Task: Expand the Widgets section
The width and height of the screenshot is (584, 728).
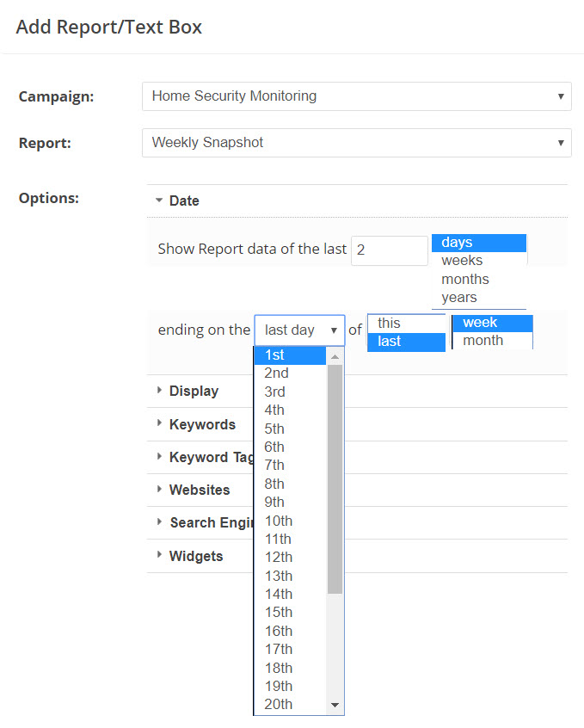Action: 196,556
